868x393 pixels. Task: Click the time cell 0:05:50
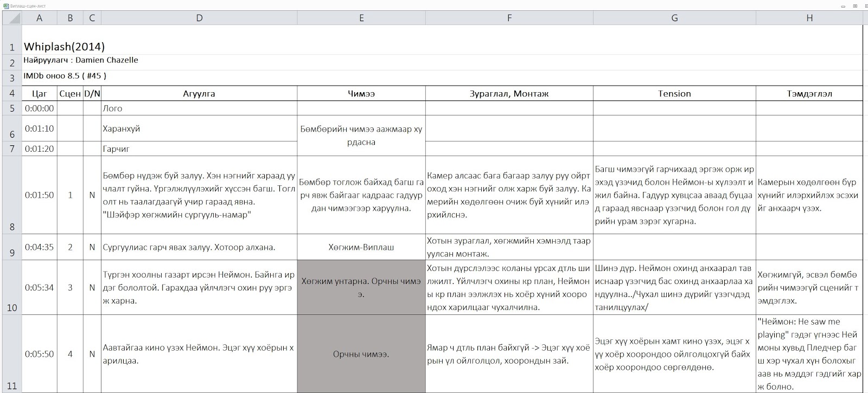39,353
